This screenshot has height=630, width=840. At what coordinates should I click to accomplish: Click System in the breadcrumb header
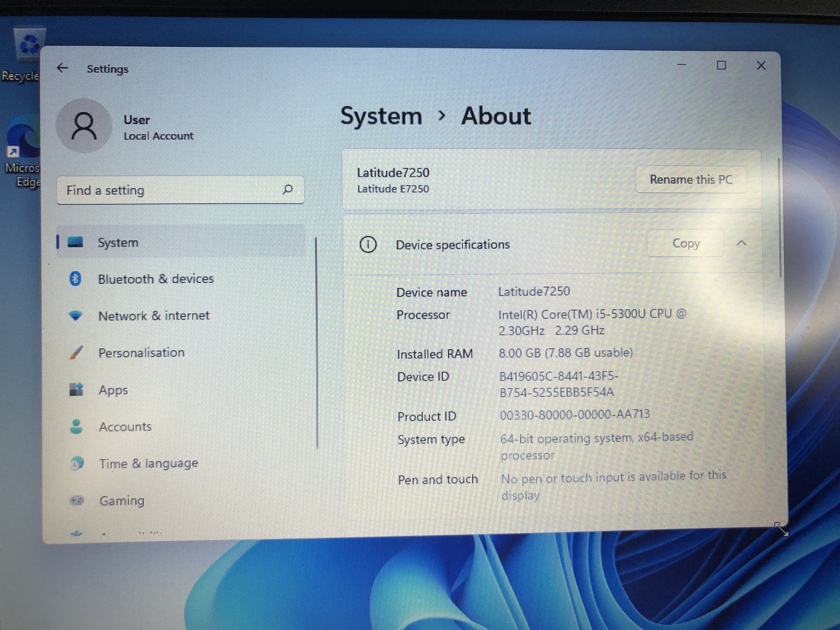point(381,115)
